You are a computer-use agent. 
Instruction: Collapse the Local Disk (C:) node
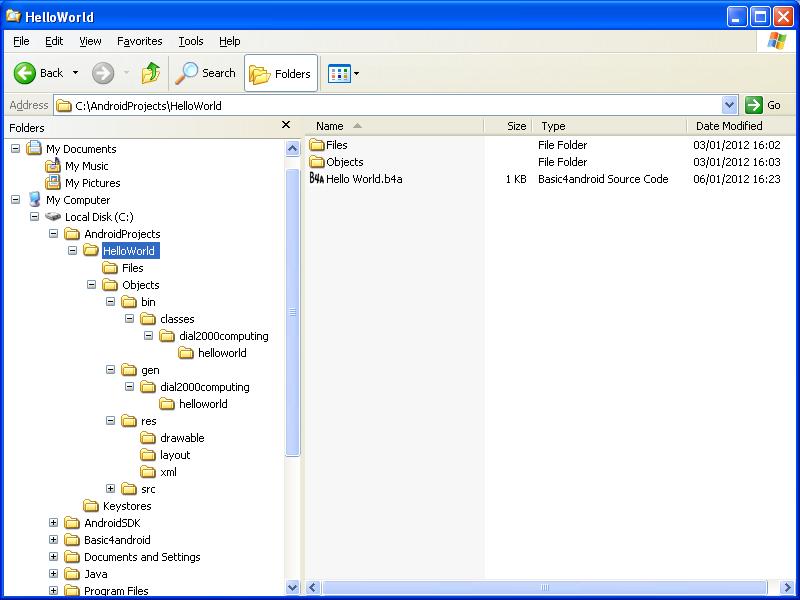tap(35, 217)
